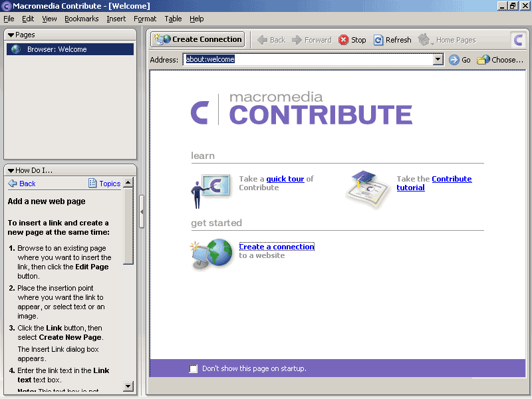Open the Contribute tutorial link

coord(434,184)
